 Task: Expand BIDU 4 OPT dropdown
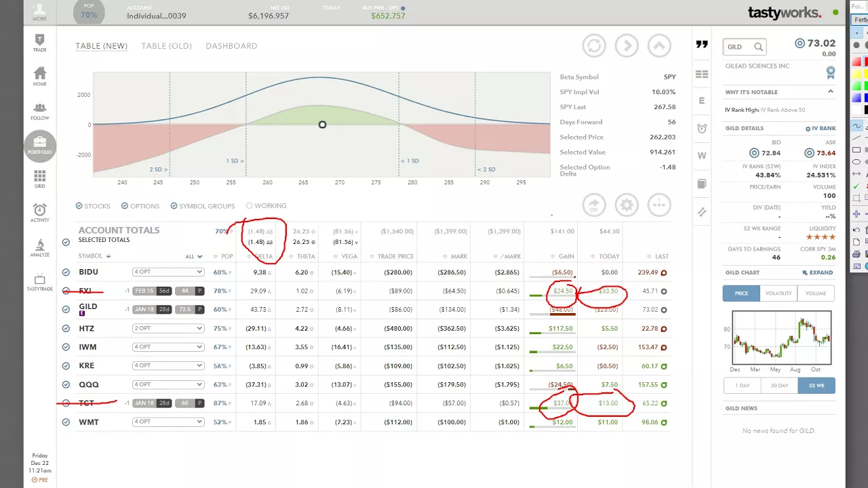(x=168, y=272)
